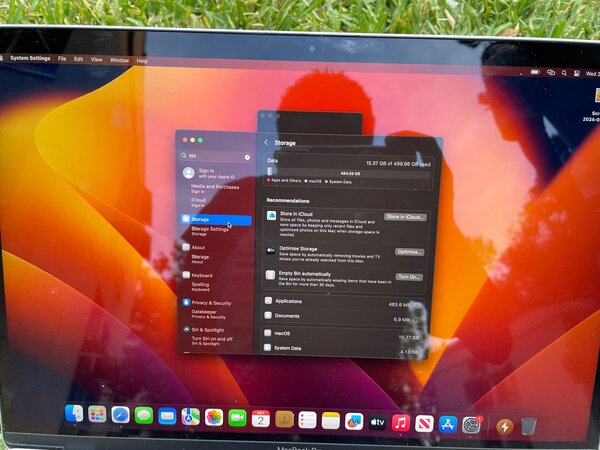The height and width of the screenshot is (450, 600).
Task: Open the System Settings menu in menu bar
Action: click(30, 58)
